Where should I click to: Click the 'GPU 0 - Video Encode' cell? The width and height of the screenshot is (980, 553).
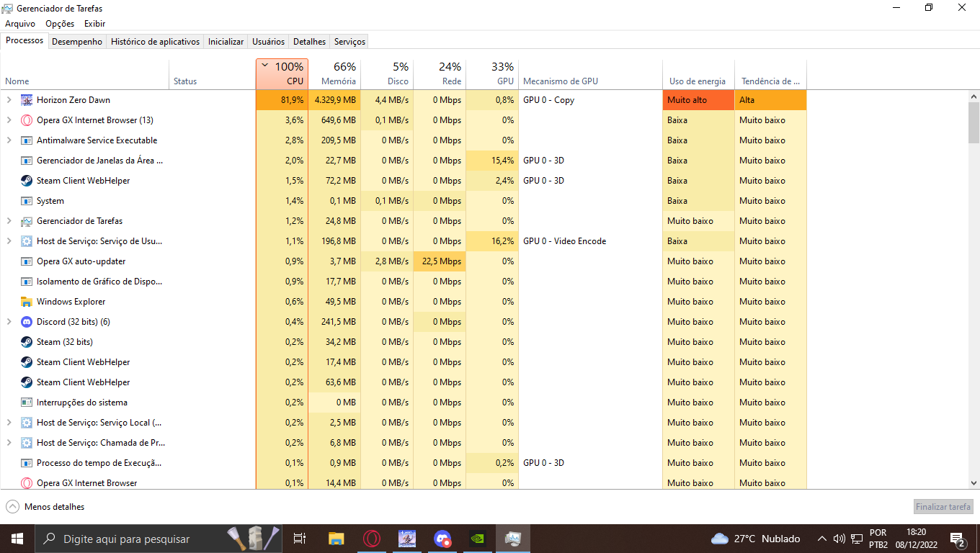pos(590,241)
